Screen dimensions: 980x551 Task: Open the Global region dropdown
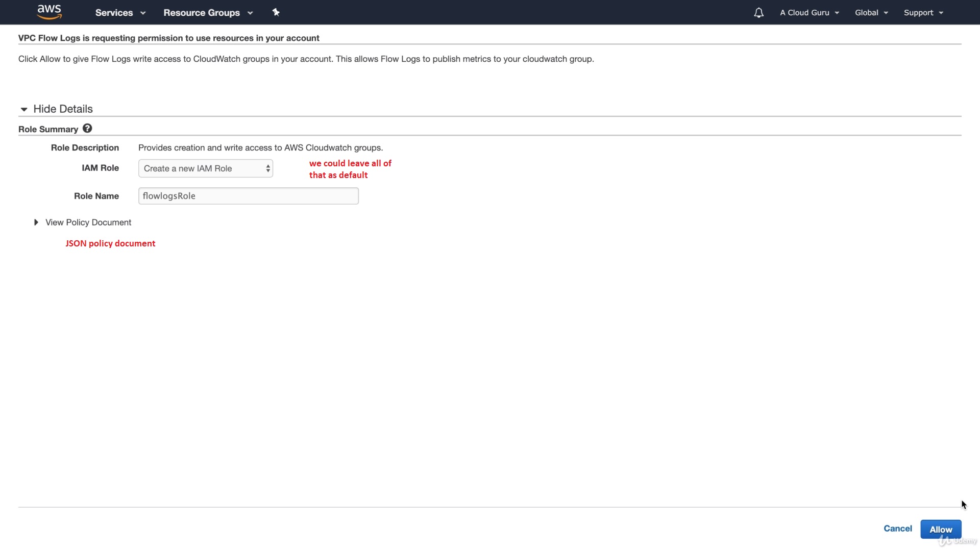pyautogui.click(x=871, y=13)
